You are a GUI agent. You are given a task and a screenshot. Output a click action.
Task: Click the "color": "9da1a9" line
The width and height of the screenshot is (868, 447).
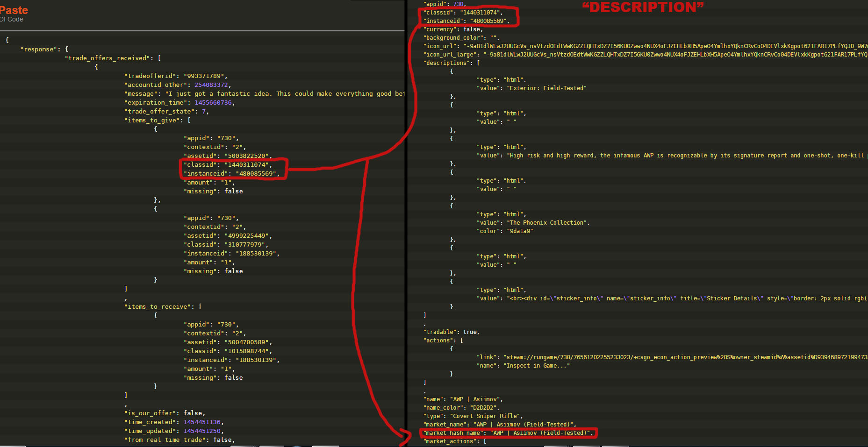pos(505,231)
